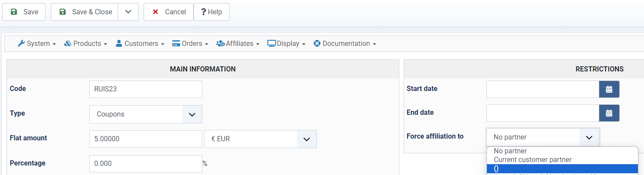Image resolution: width=644 pixels, height=175 pixels.
Task: Open the EUR currency dropdown
Action: (x=260, y=139)
